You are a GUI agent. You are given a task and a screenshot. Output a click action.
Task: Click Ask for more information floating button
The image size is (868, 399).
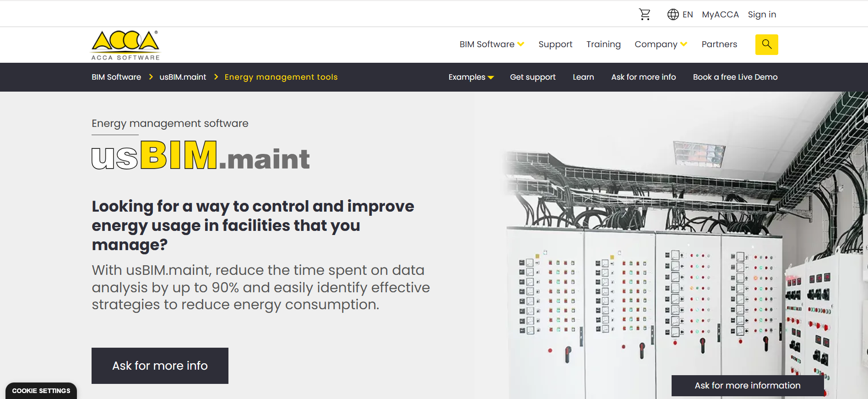(748, 386)
